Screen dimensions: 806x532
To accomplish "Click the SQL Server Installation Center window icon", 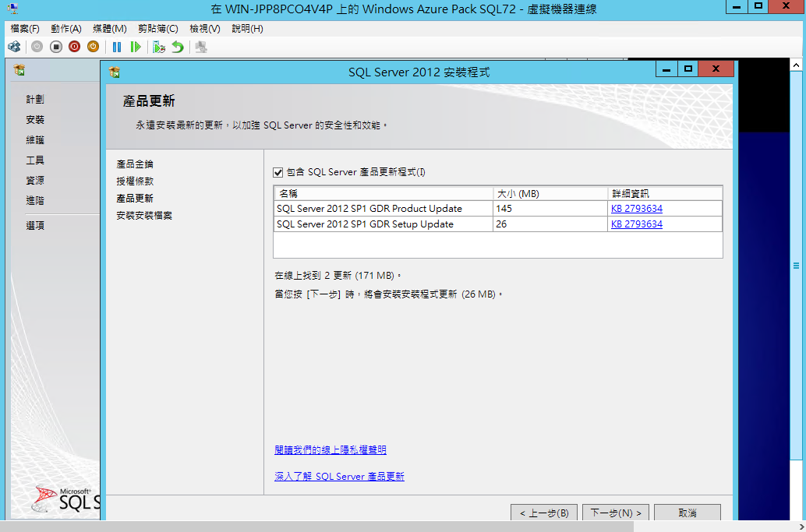I will [x=19, y=70].
